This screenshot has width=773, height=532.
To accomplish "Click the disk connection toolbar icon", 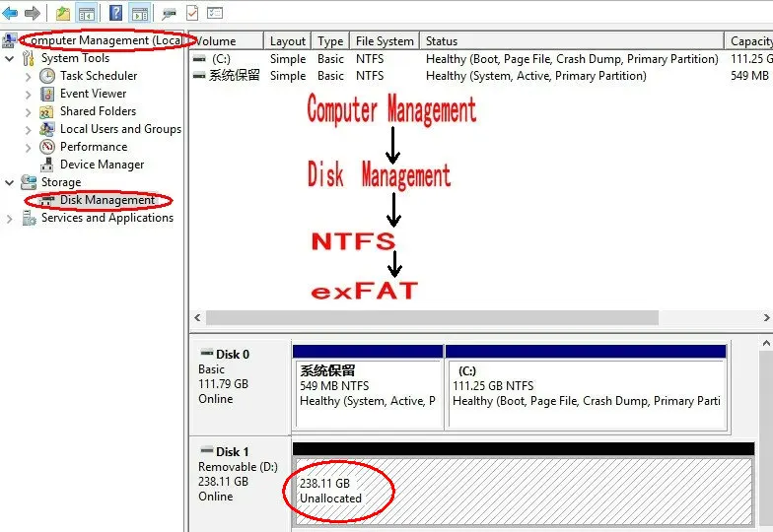I will pyautogui.click(x=169, y=14).
